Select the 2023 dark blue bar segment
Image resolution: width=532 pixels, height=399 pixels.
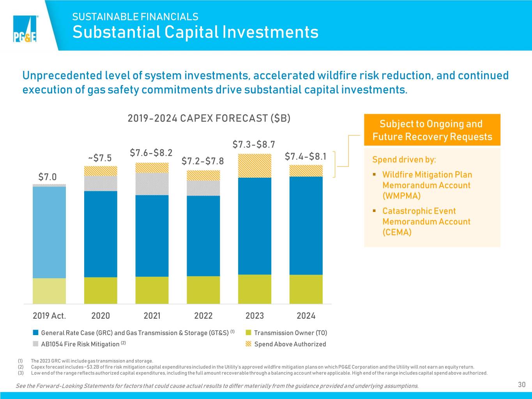click(255, 226)
